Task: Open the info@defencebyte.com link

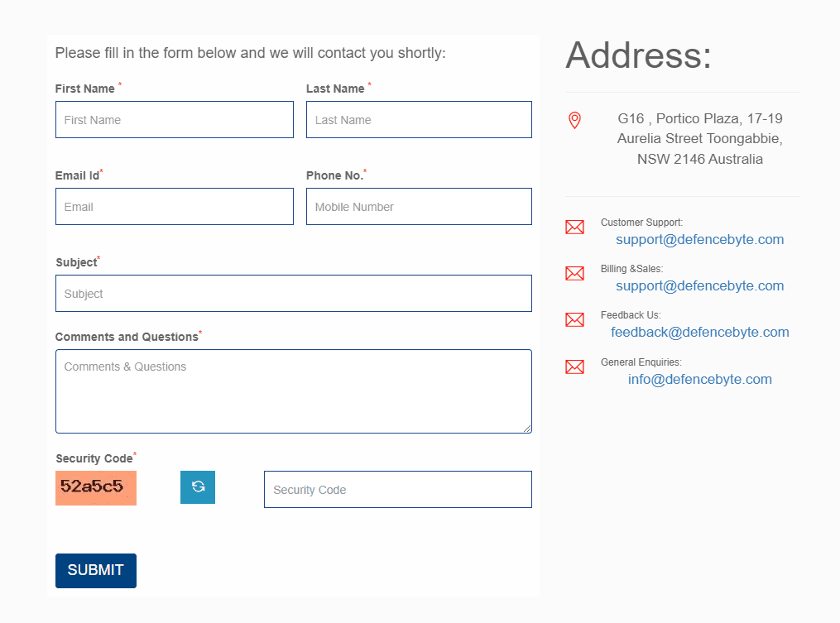Action: pyautogui.click(x=699, y=379)
